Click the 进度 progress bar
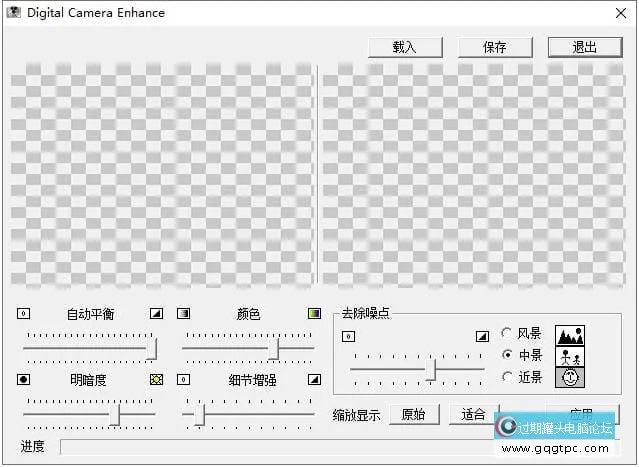The image size is (639, 467). tap(341, 447)
